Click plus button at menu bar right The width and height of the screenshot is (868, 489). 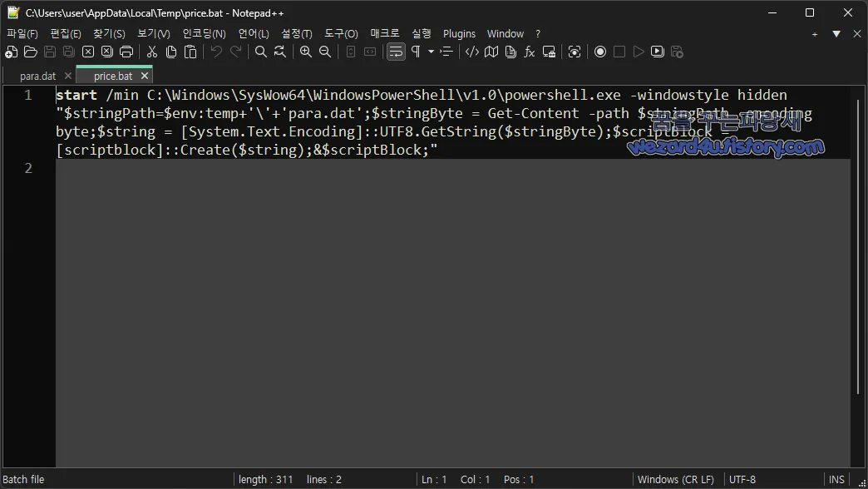814,34
